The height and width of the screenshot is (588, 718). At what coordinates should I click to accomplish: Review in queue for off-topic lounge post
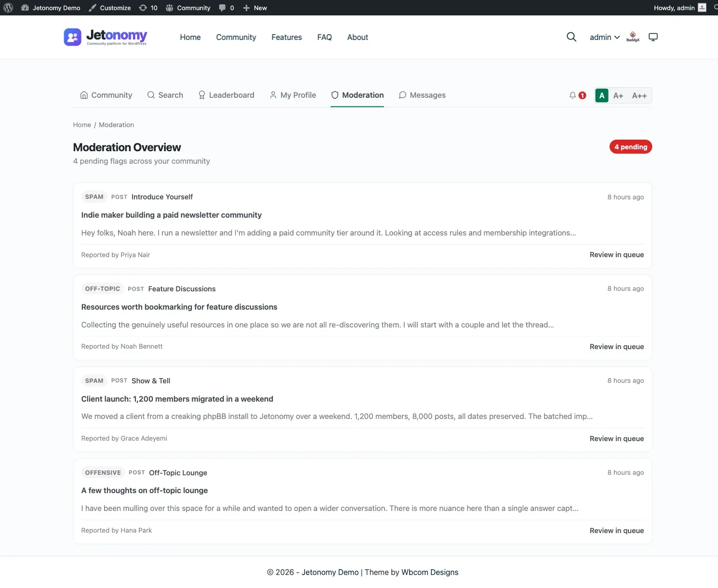[617, 531]
